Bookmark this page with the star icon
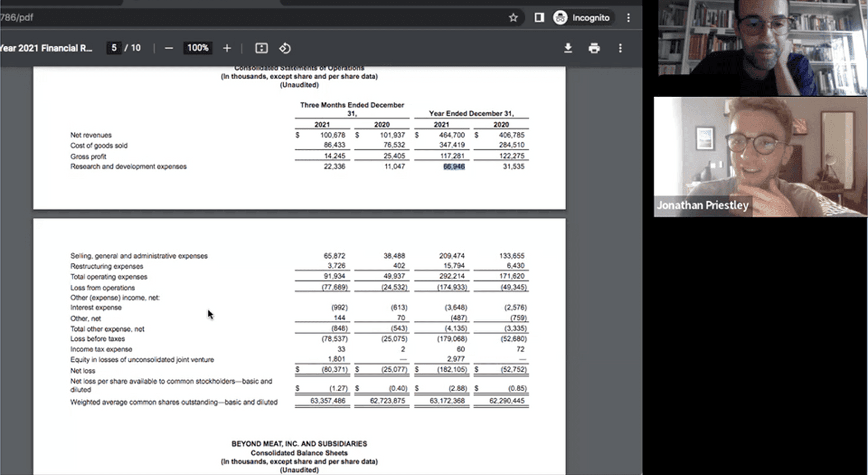Screen dimensions: 868x475 click(x=514, y=18)
